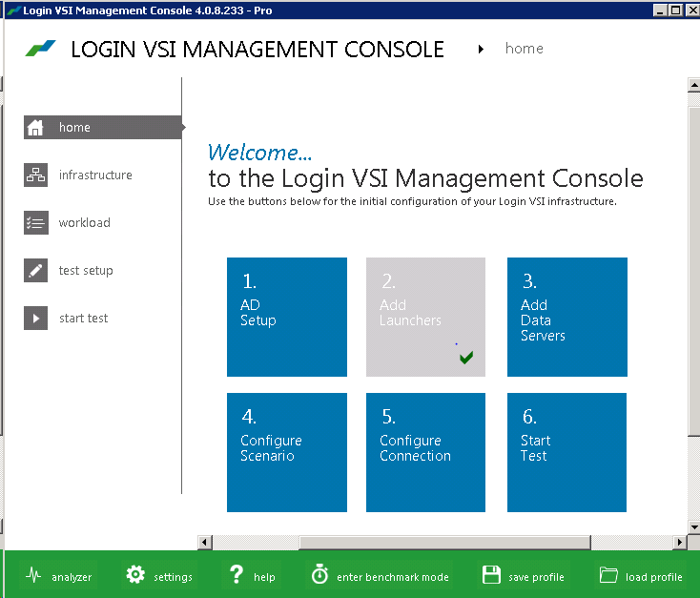
Task: Click the settings text in bottom bar
Action: [x=173, y=577]
